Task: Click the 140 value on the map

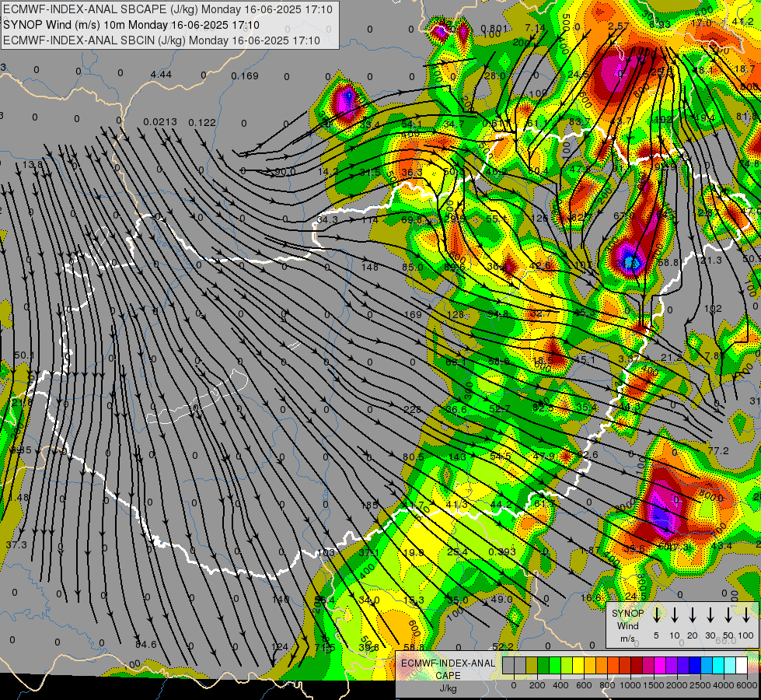Action: (x=281, y=600)
